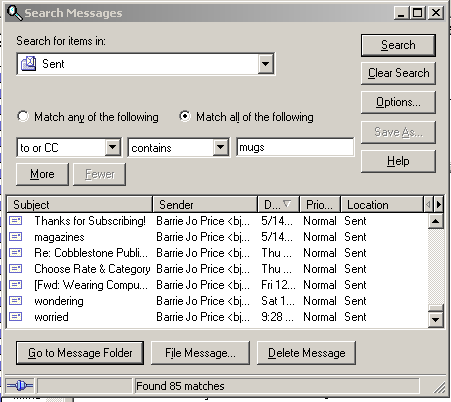The image size is (451, 402).
Task: Click the message icon next to 'worried'
Action: tap(16, 317)
